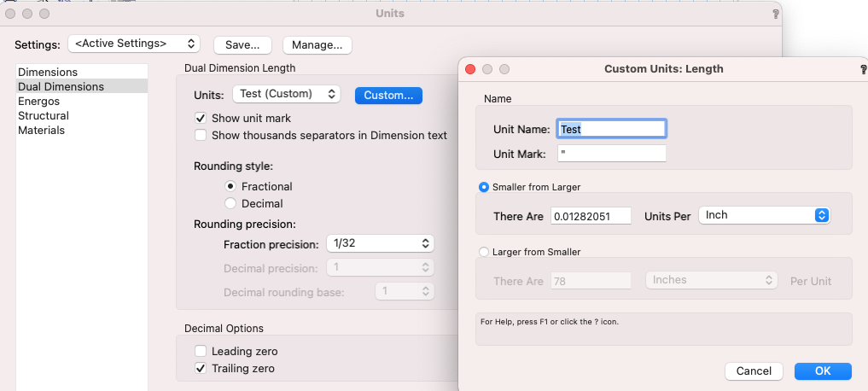Expand the Fraction precision 1/32 dropdown
This screenshot has height=391, width=868.
click(380, 243)
